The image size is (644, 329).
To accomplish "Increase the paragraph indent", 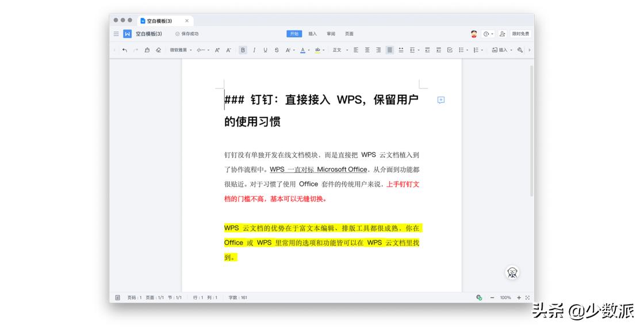I will pos(439,50).
